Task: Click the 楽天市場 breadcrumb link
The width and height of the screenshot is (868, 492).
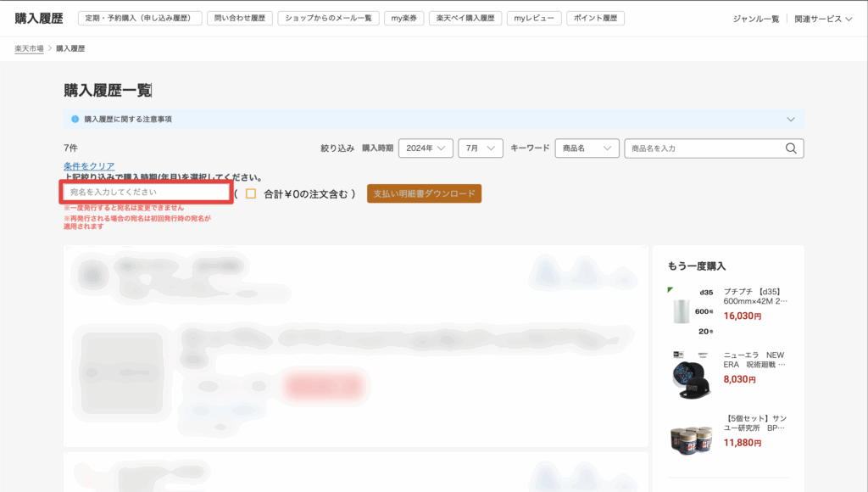Action: pos(29,48)
